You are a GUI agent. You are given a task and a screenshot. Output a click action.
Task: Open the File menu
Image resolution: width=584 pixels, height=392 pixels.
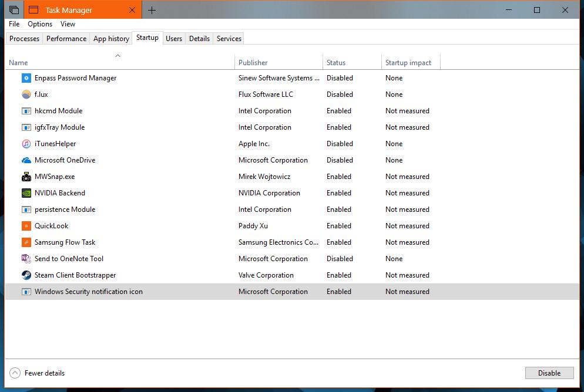tap(14, 24)
